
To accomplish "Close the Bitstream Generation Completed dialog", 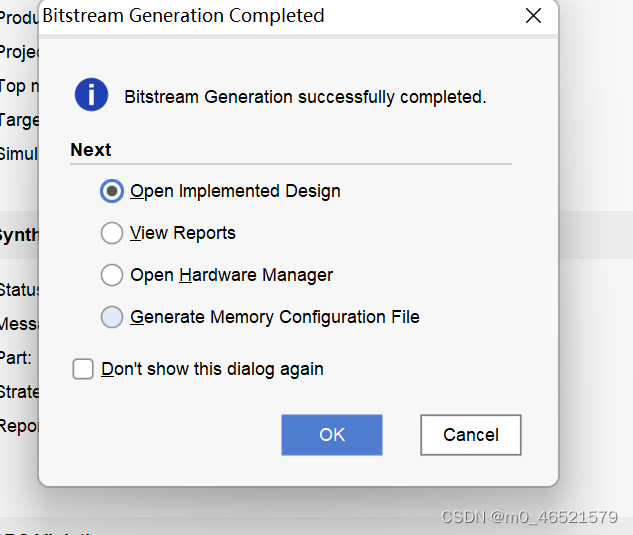I will pos(533,16).
